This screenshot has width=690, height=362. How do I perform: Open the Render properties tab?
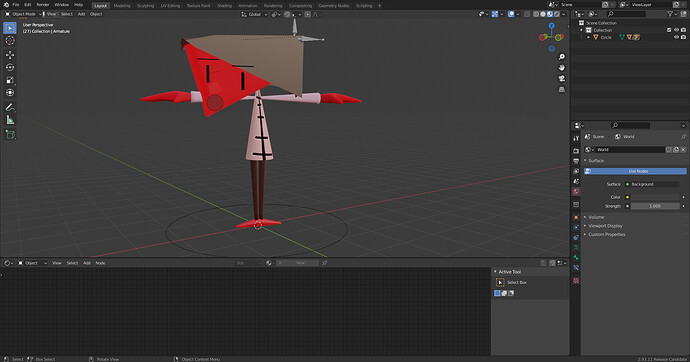[576, 151]
